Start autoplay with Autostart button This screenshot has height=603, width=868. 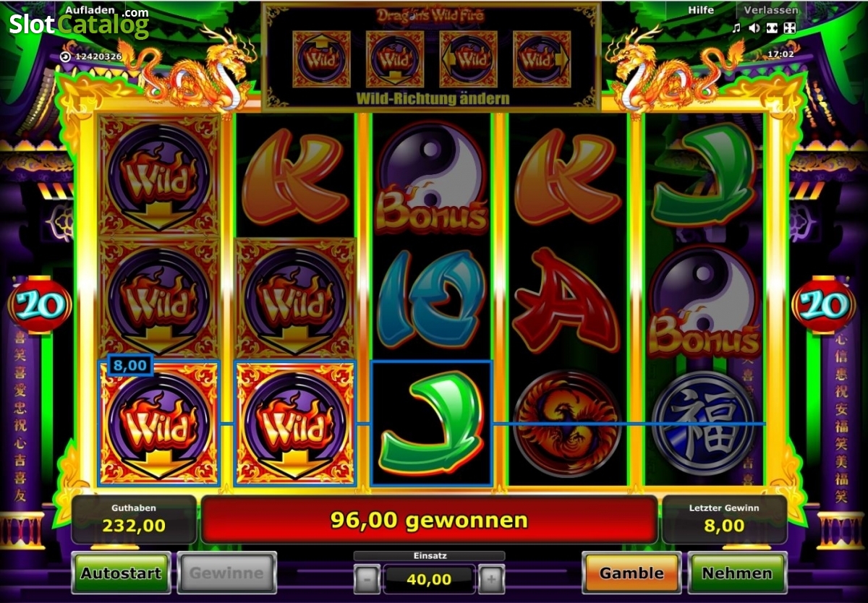point(122,573)
